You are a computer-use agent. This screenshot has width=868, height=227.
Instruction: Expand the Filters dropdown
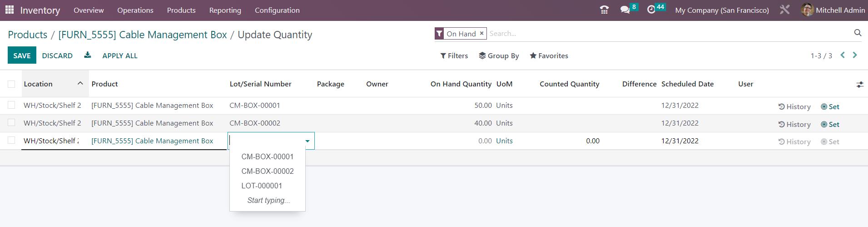(454, 55)
